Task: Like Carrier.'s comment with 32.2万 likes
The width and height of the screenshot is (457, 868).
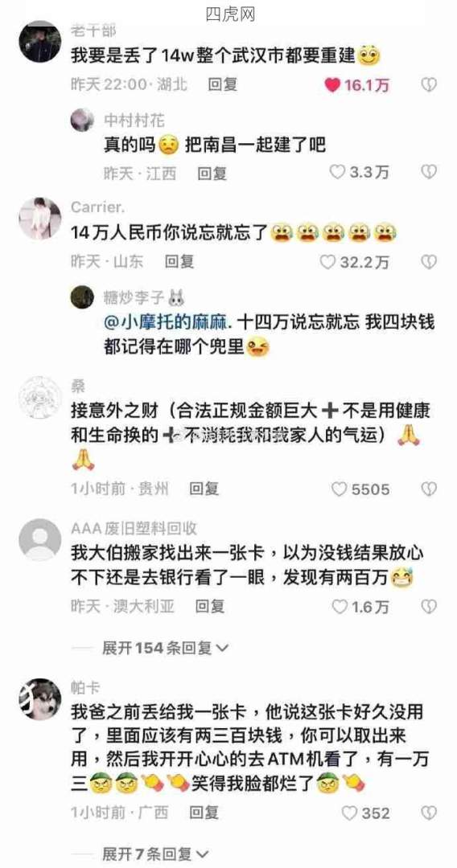Action: tap(328, 261)
